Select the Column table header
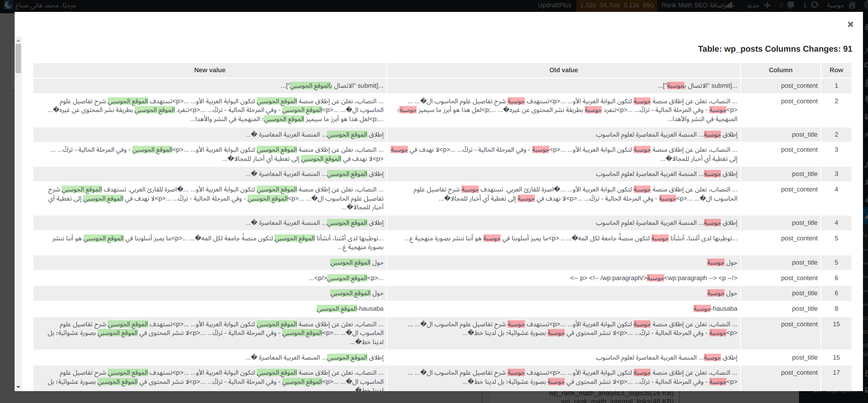The width and height of the screenshot is (868, 403). (x=780, y=70)
